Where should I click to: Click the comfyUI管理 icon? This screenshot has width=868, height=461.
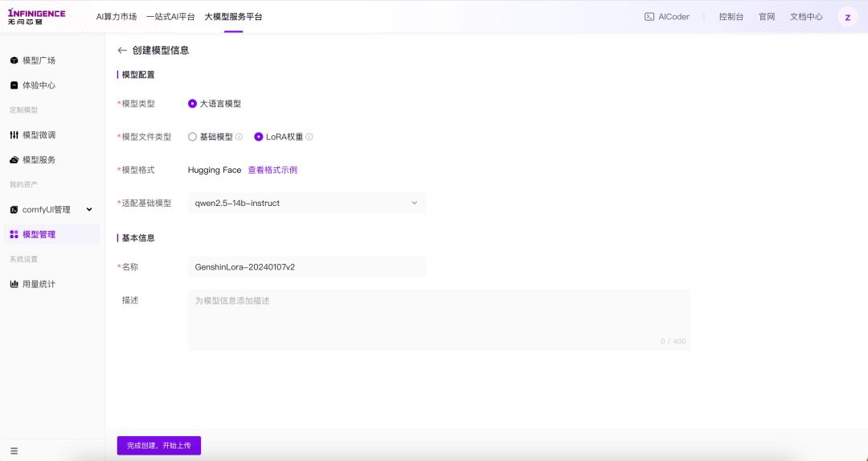point(14,209)
